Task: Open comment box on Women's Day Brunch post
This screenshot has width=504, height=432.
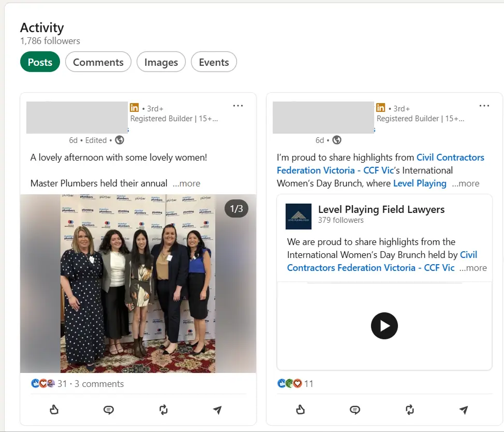Action: (355, 410)
